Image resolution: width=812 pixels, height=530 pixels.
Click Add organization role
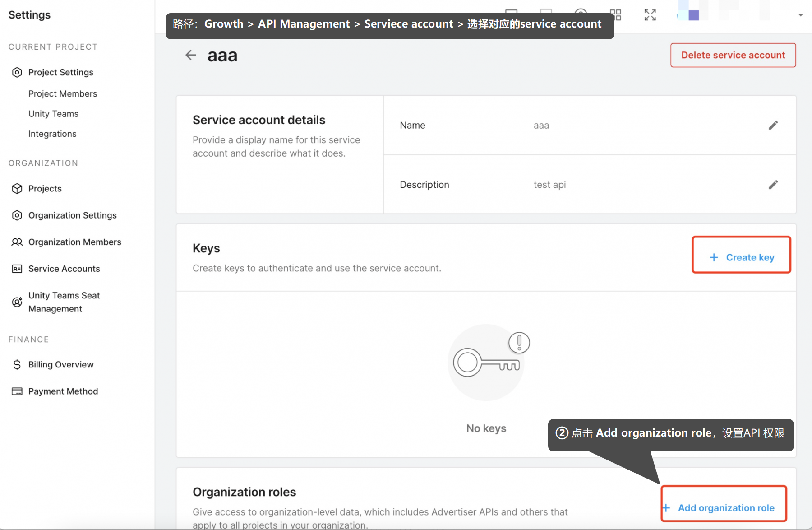pos(724,508)
